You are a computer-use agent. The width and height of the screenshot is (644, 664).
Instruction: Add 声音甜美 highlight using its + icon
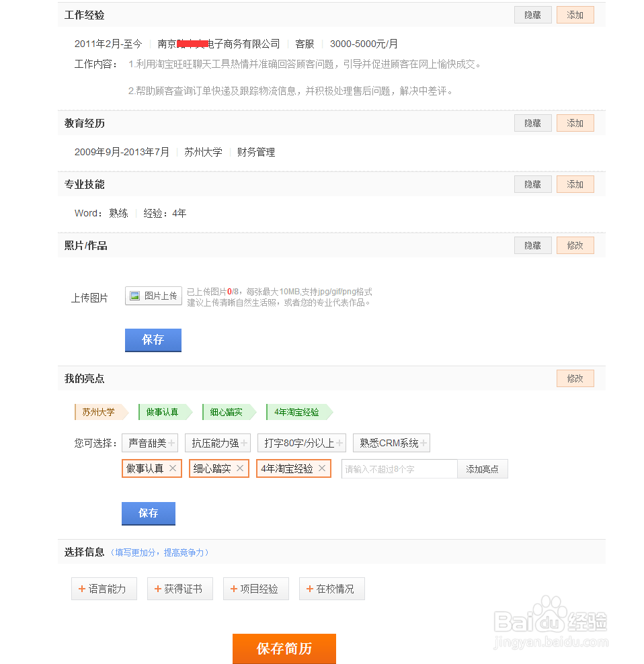pos(170,443)
